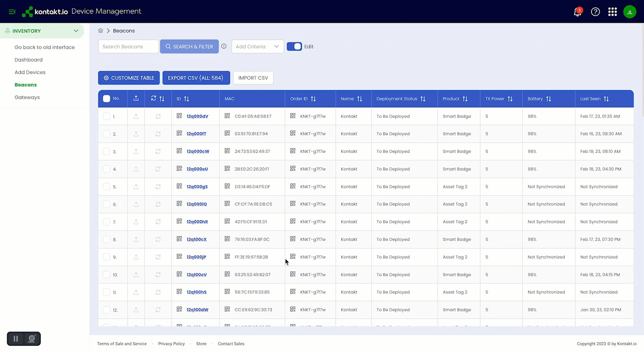Open Gateways in sidebar
The height and width of the screenshot is (352, 644).
27,97
